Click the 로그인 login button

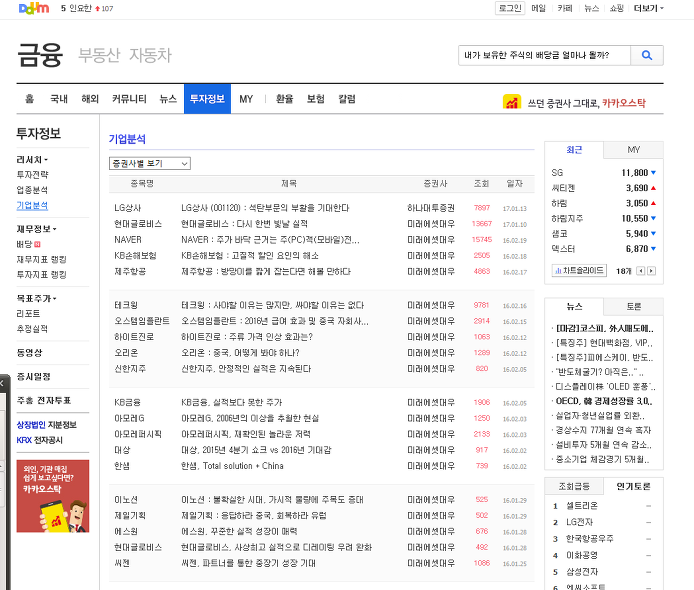[510, 8]
